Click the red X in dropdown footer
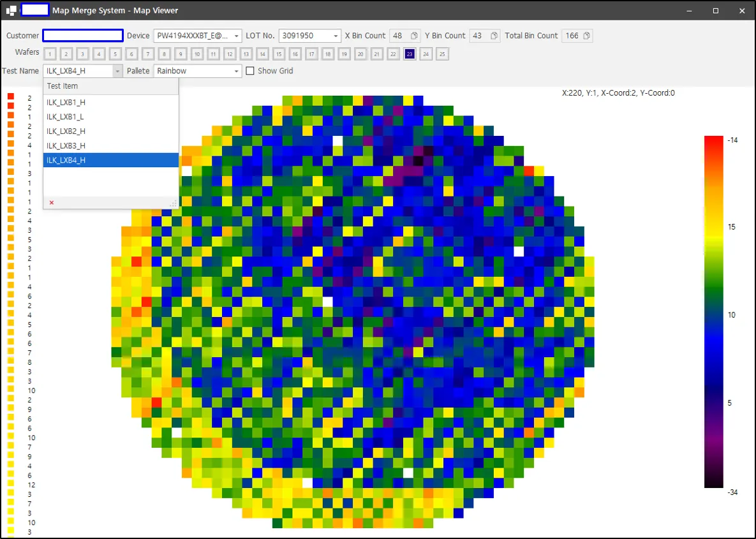The height and width of the screenshot is (539, 756). click(52, 202)
